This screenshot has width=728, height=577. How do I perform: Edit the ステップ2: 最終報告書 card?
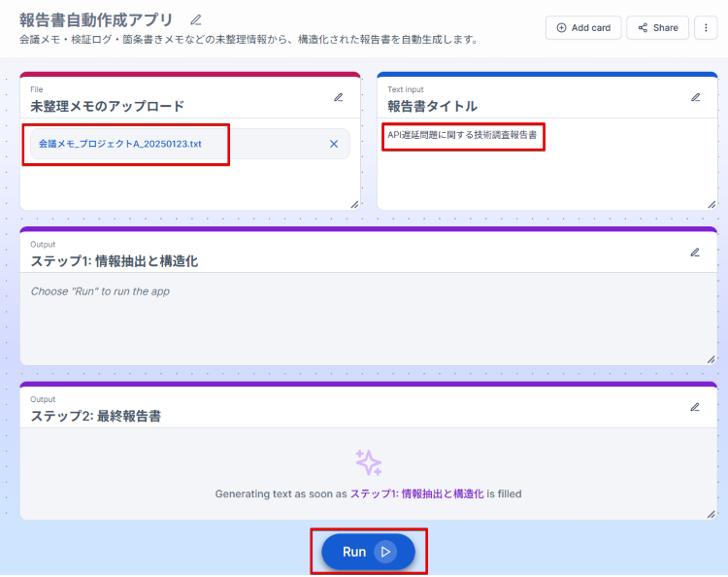[695, 408]
